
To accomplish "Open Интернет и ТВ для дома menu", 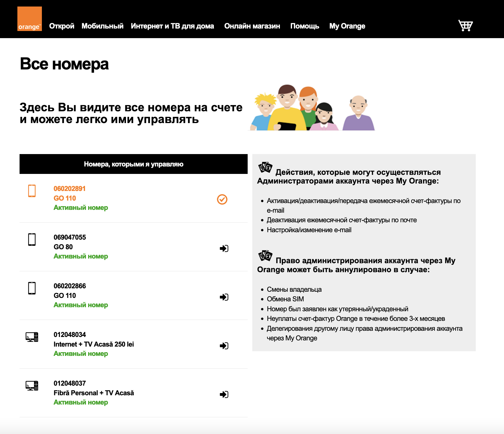I will (172, 26).
